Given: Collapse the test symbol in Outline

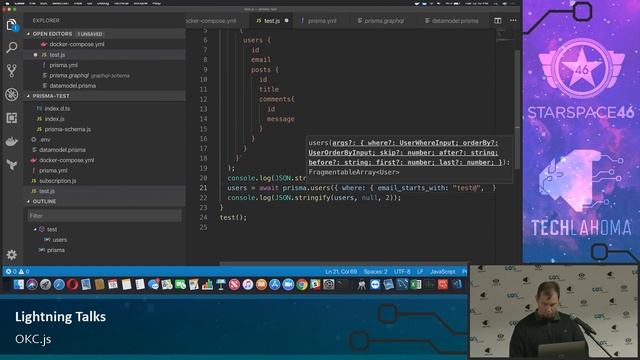Looking at the screenshot, I should (35, 229).
